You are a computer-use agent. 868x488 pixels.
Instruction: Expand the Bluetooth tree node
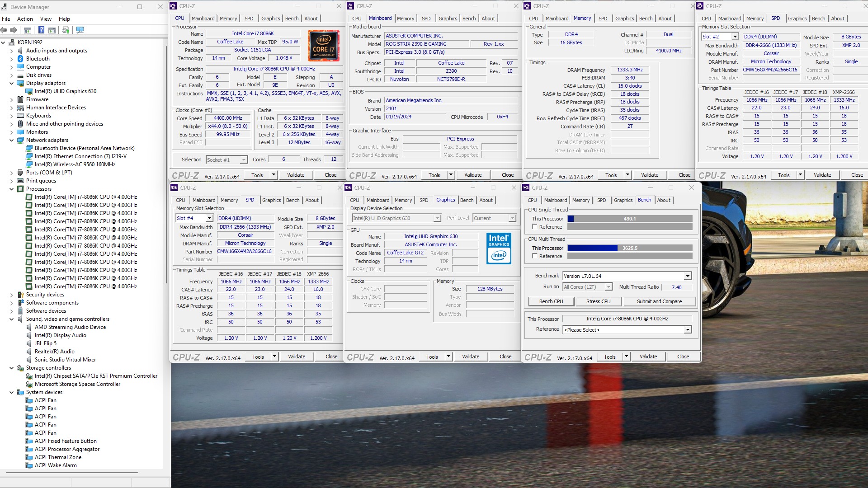[11, 59]
